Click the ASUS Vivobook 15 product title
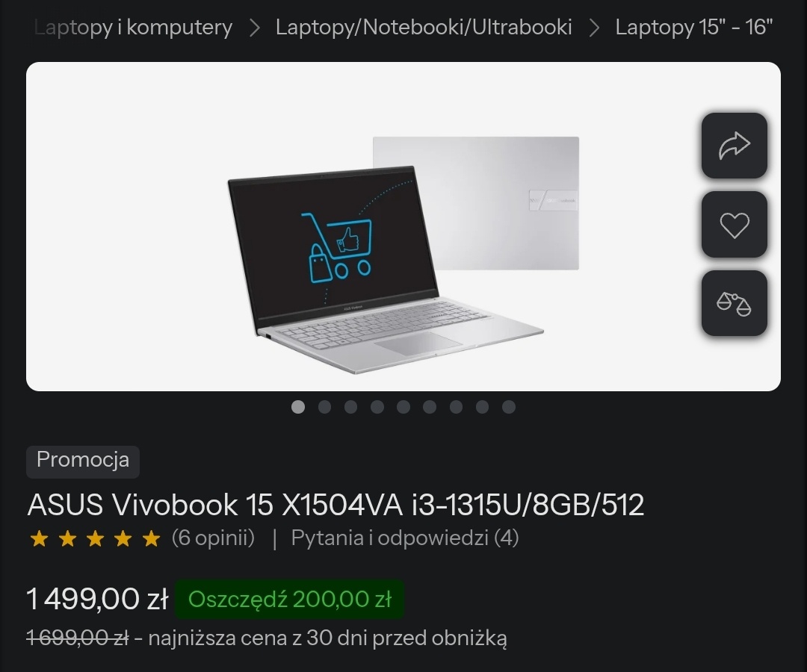 click(336, 505)
